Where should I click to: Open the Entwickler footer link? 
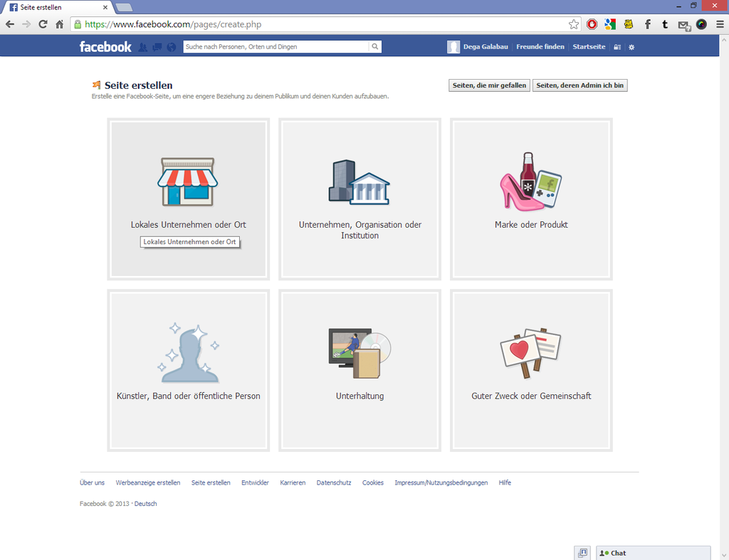pyautogui.click(x=255, y=483)
